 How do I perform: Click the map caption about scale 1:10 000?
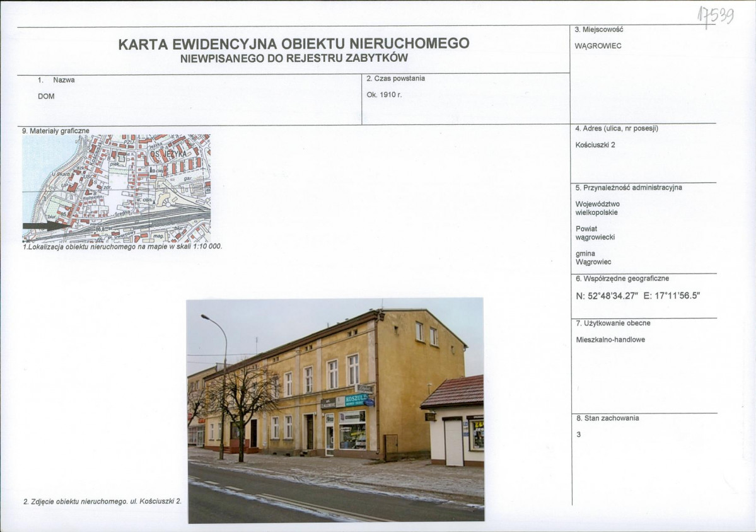(122, 246)
